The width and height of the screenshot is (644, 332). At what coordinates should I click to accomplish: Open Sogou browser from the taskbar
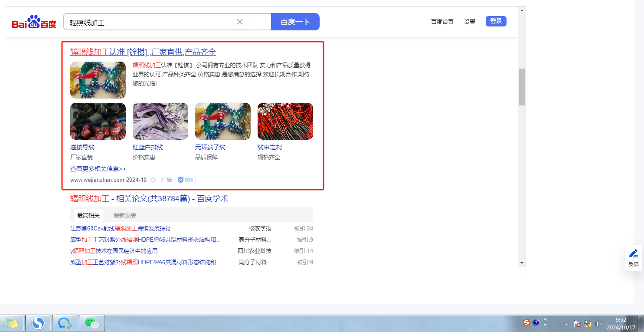point(38,323)
